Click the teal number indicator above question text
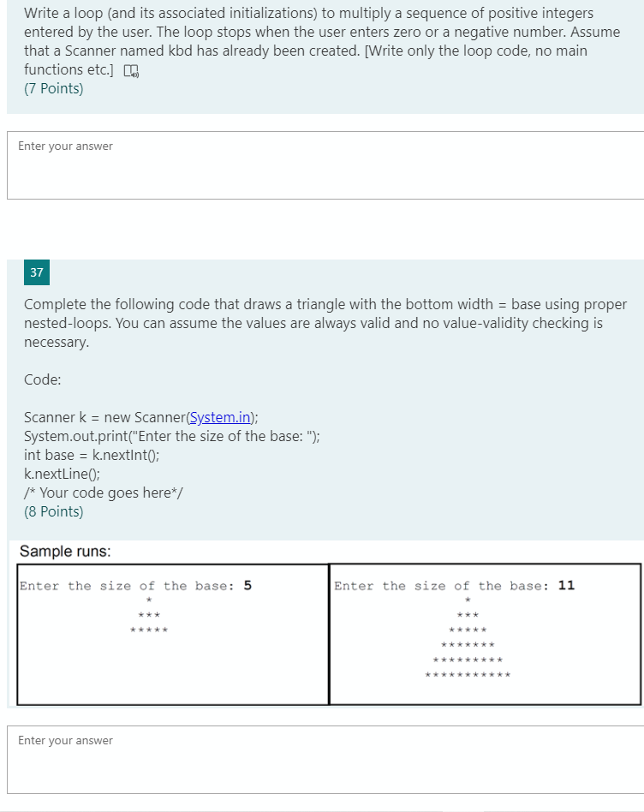This screenshot has height=812, width=644. 36,272
